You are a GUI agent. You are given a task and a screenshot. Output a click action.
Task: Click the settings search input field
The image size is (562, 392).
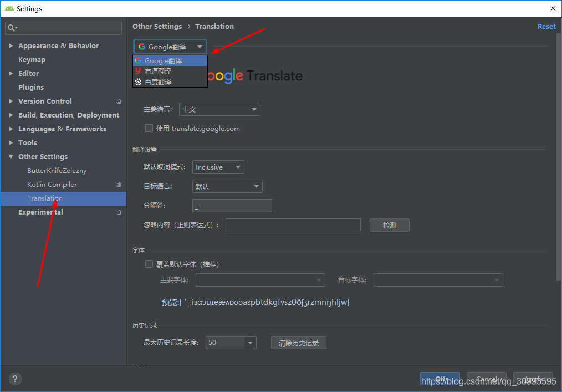pyautogui.click(x=63, y=28)
